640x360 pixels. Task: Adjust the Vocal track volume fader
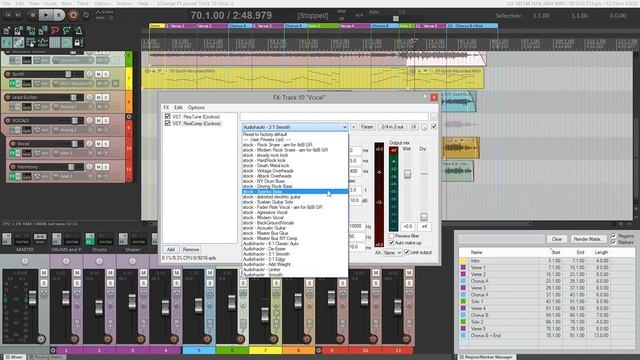[75, 144]
